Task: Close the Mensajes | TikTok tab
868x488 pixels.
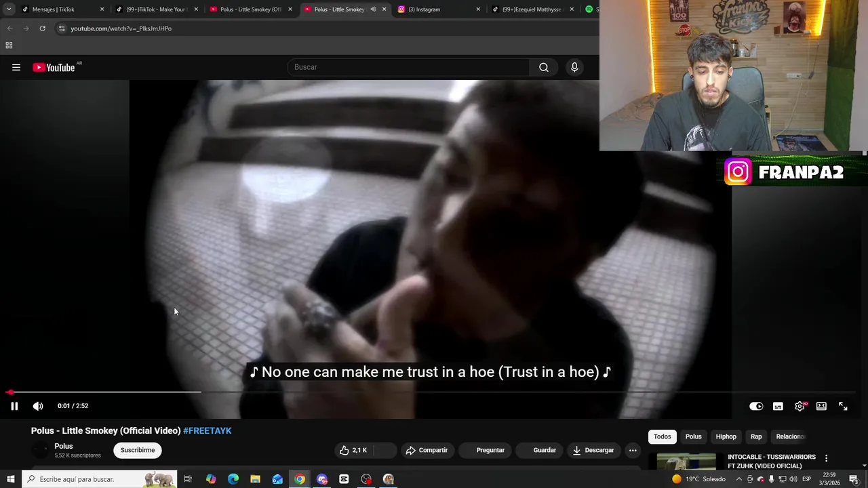Action: pyautogui.click(x=102, y=9)
